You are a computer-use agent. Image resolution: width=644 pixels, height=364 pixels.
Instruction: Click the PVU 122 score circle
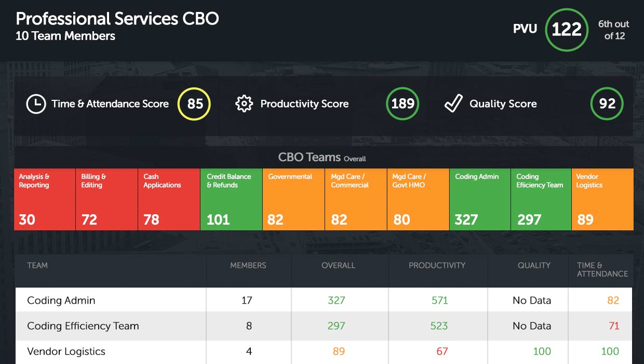click(566, 30)
